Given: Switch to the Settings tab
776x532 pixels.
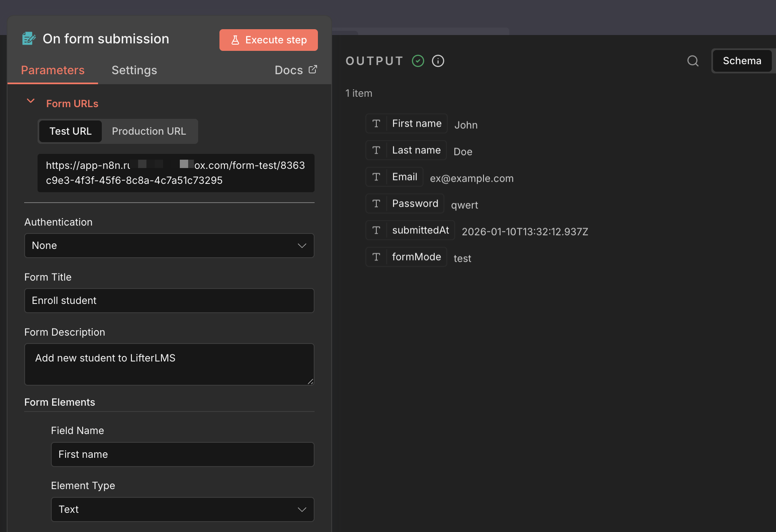Looking at the screenshot, I should (134, 70).
